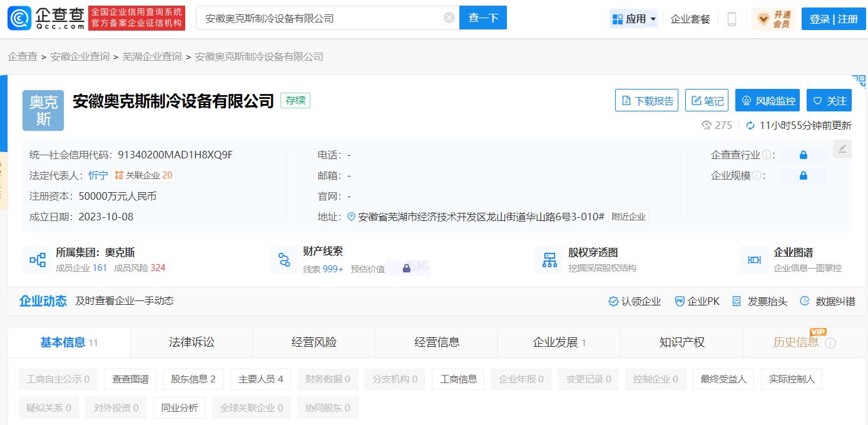Switch to 历史信息 VIP tab
This screenshot has width=868, height=425.
pos(804,342)
